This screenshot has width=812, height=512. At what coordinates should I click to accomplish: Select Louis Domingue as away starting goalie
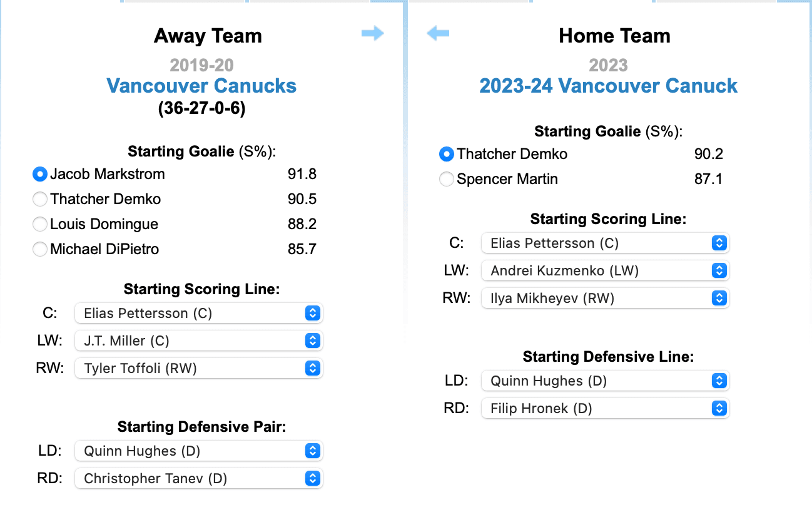coord(39,224)
